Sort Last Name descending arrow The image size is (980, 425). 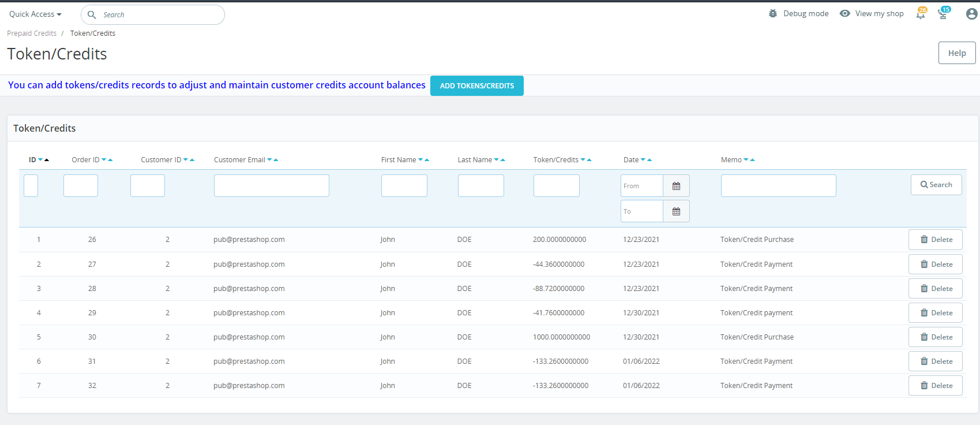[497, 160]
